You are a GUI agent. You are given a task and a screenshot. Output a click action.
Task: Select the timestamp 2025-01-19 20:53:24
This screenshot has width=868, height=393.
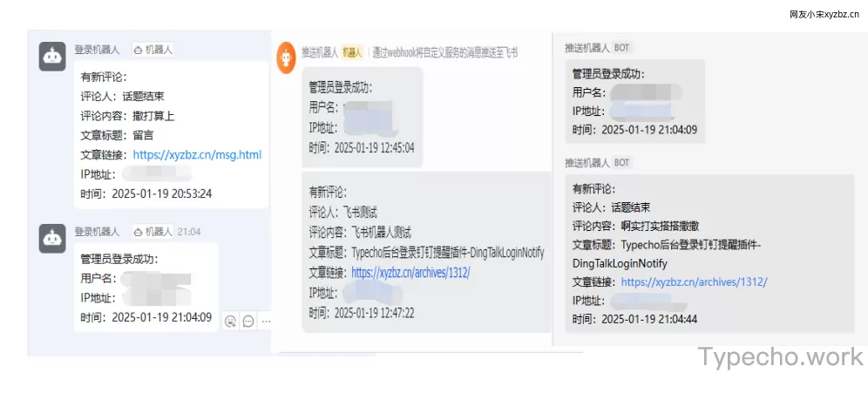click(x=161, y=193)
